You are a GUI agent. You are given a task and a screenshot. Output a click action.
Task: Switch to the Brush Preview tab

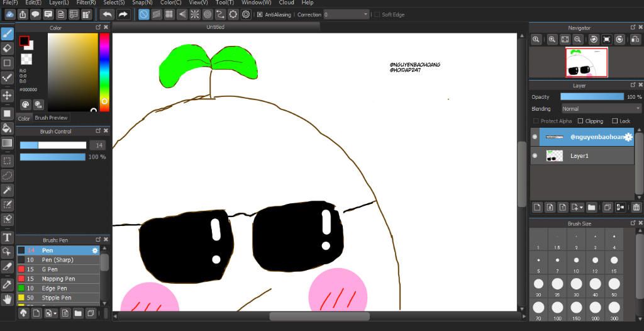tap(52, 118)
